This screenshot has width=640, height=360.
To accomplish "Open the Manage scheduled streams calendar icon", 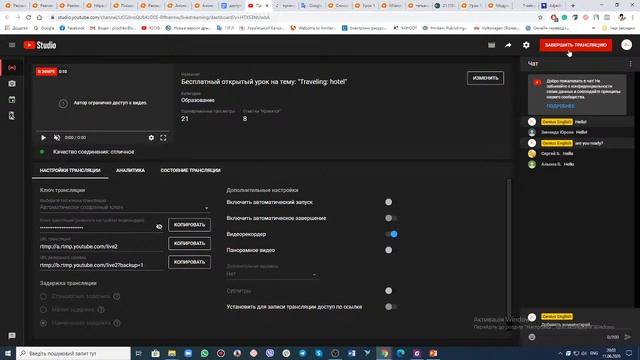I will pos(12,100).
